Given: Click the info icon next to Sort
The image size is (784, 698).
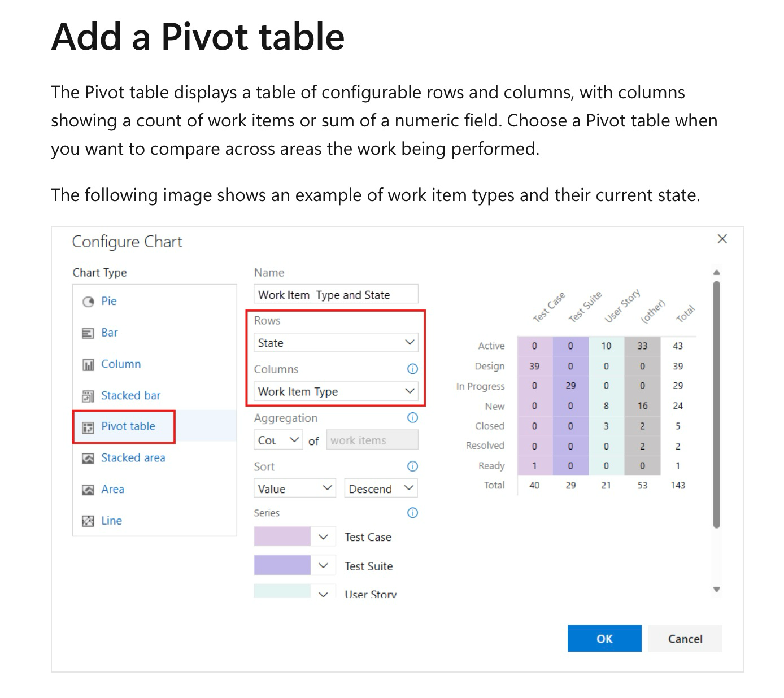Looking at the screenshot, I should (412, 466).
